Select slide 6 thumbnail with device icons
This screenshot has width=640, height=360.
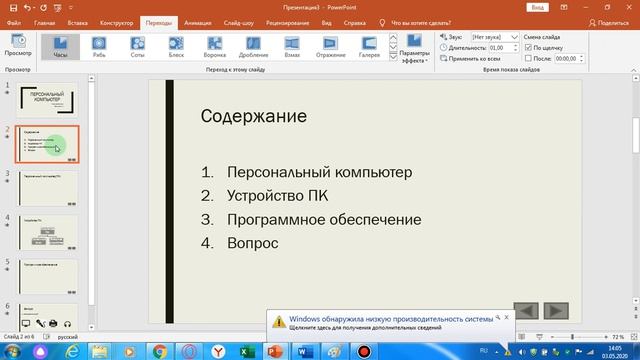pos(47,318)
